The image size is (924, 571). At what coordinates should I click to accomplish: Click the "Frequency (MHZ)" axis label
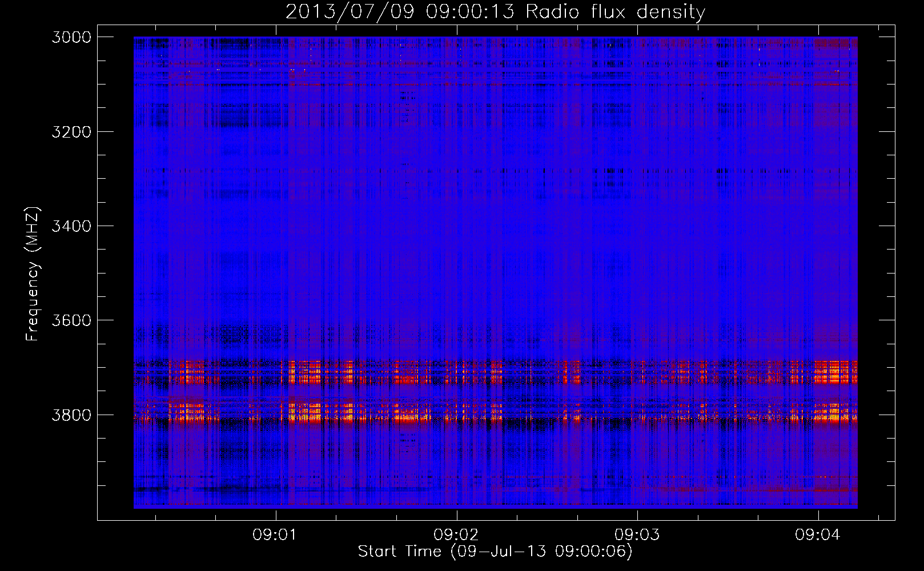(x=33, y=274)
